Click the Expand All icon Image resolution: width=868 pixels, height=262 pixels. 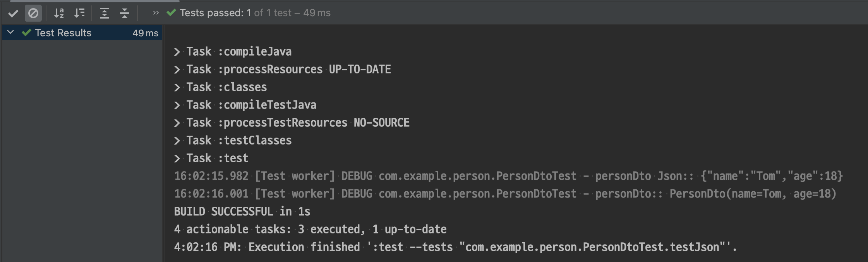click(104, 14)
